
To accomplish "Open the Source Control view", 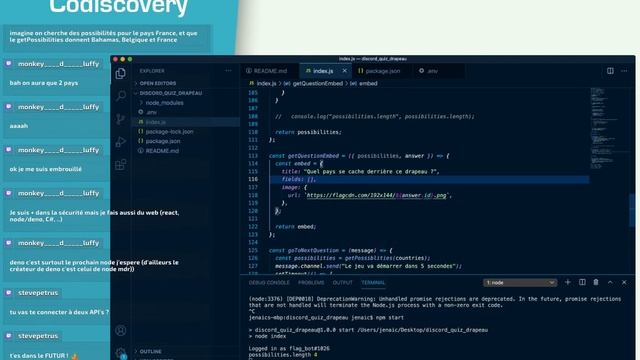I will click(x=120, y=119).
